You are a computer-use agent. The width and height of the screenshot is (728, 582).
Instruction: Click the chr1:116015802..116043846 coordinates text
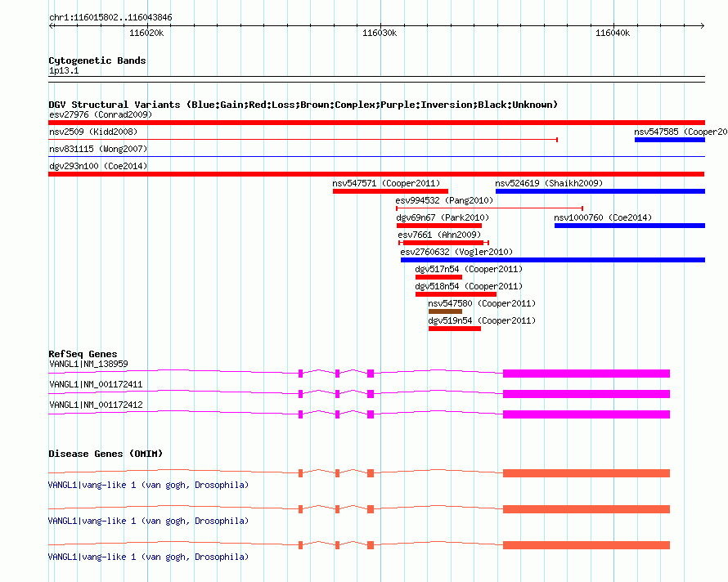click(x=110, y=17)
